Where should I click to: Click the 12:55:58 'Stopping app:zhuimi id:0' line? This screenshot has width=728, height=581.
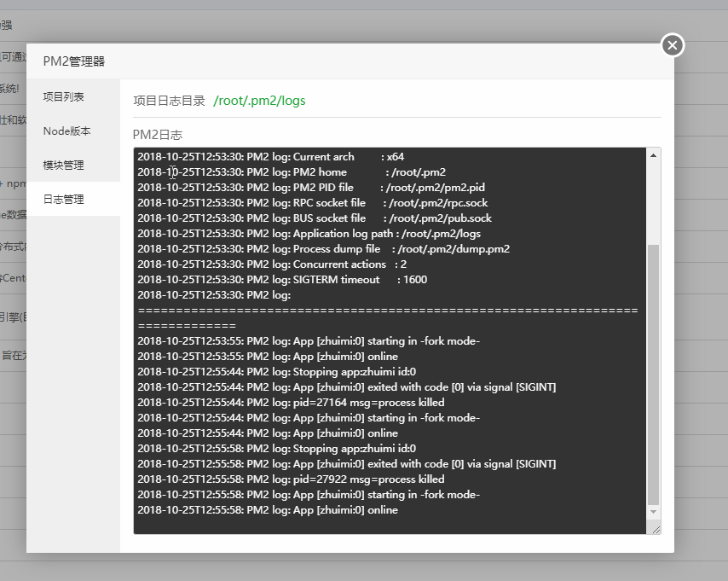(x=277, y=448)
